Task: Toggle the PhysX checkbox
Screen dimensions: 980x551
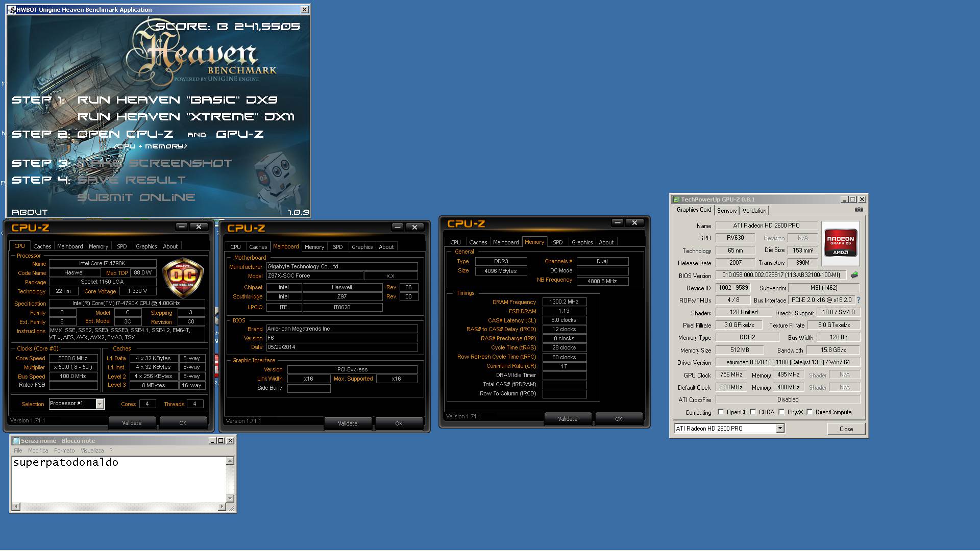Action: [x=781, y=412]
